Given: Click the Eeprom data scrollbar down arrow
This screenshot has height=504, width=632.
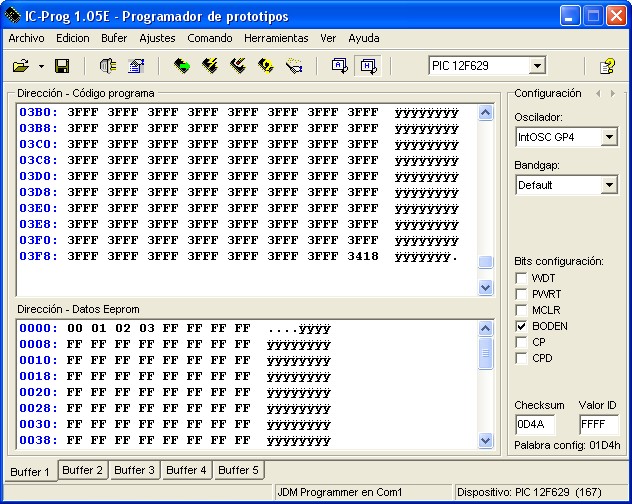Looking at the screenshot, I should point(486,440).
